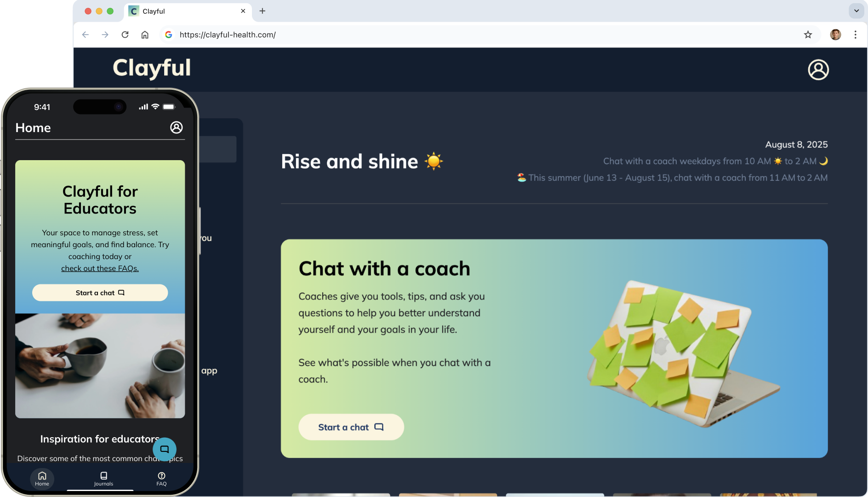Go to the browser home page icon
The width and height of the screenshot is (868, 497).
pos(145,35)
